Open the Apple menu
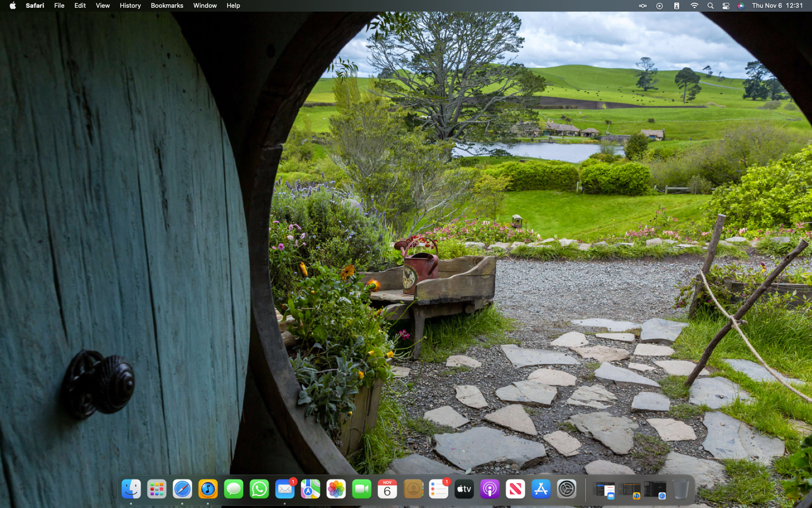Image resolution: width=812 pixels, height=508 pixels. (x=13, y=6)
